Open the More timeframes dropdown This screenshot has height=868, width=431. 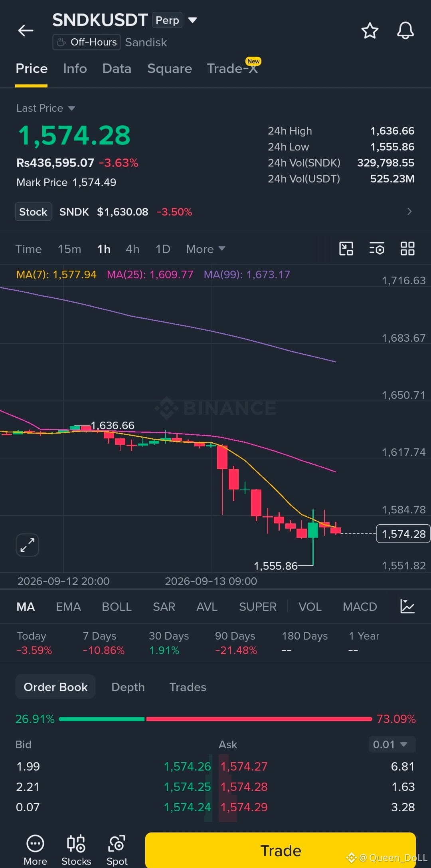206,249
